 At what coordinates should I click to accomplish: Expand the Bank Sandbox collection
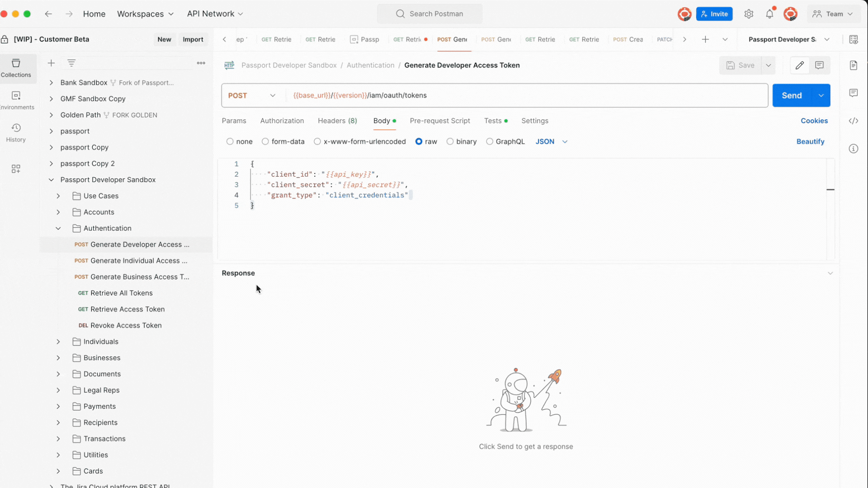pyautogui.click(x=51, y=83)
